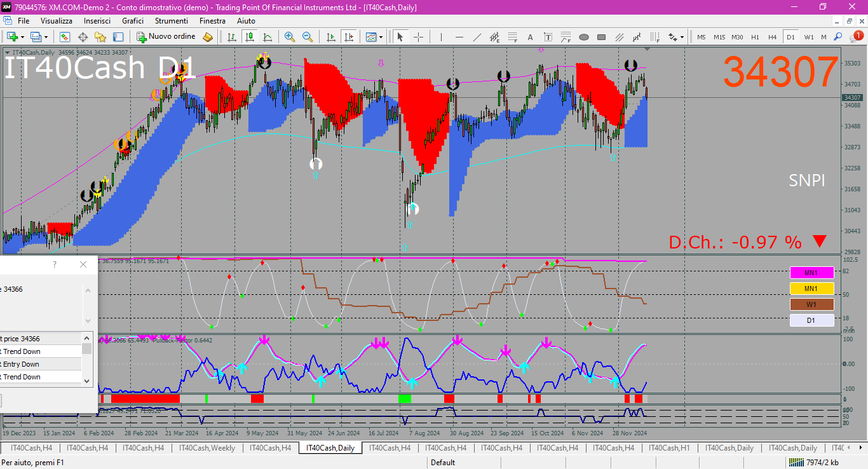Switch chart to W1 timeframe

click(808, 37)
